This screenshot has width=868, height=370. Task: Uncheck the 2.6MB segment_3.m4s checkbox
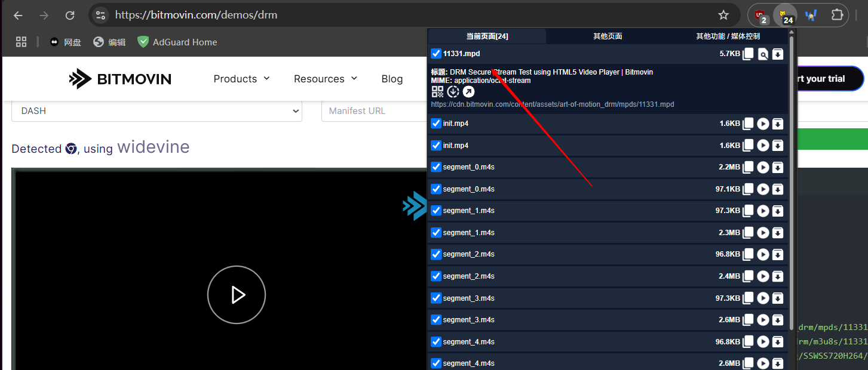[436, 320]
